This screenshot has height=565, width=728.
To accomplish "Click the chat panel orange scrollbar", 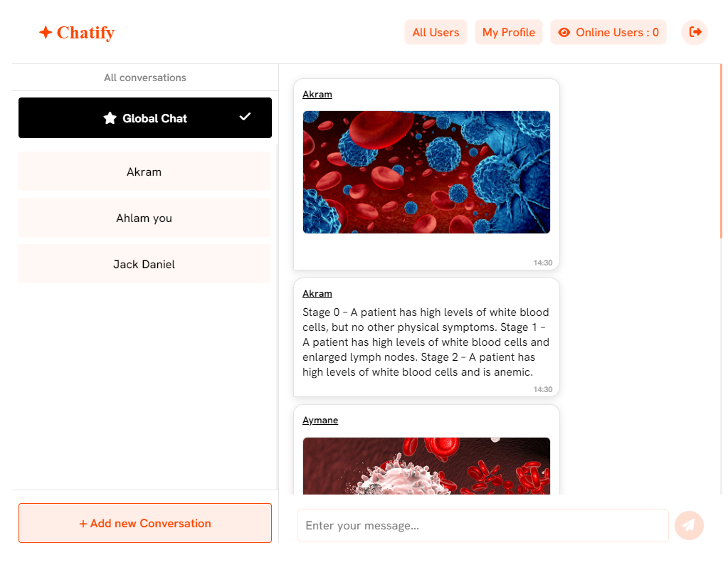I will tap(721, 152).
